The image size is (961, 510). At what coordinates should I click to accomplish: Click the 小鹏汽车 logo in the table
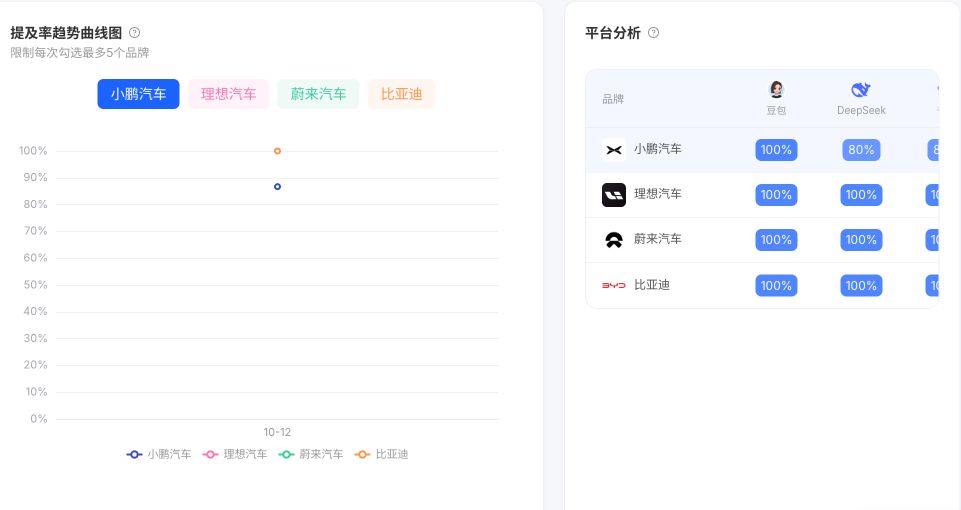coord(613,150)
